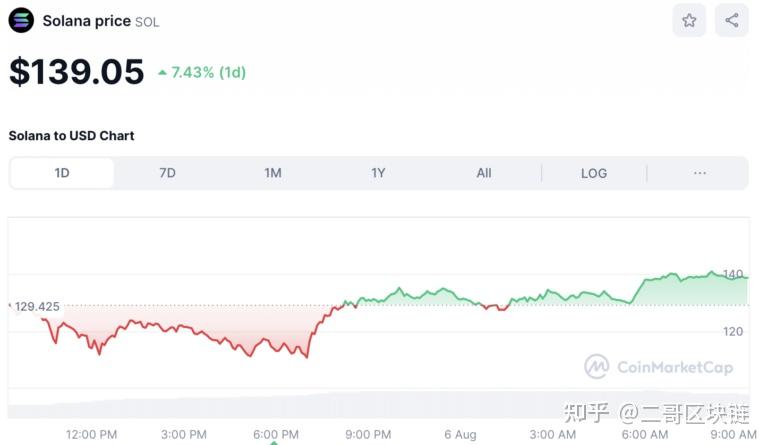
Task: Select the All time range
Action: click(484, 173)
